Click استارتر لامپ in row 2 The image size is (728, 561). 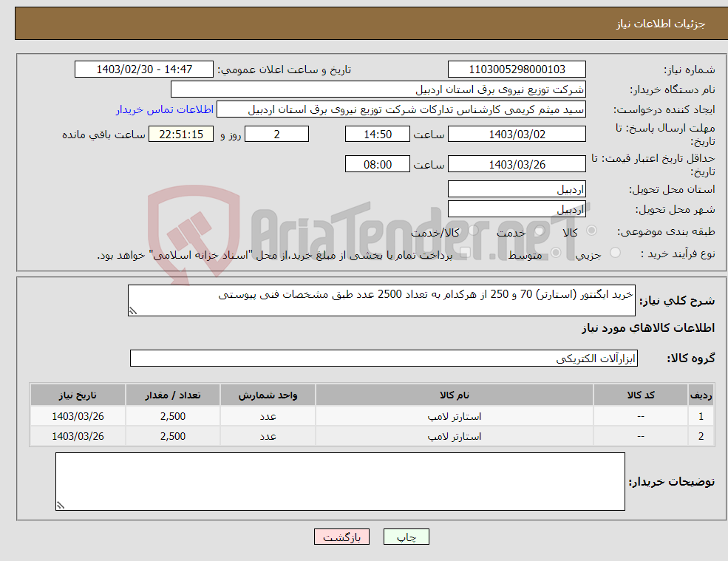pos(455,437)
